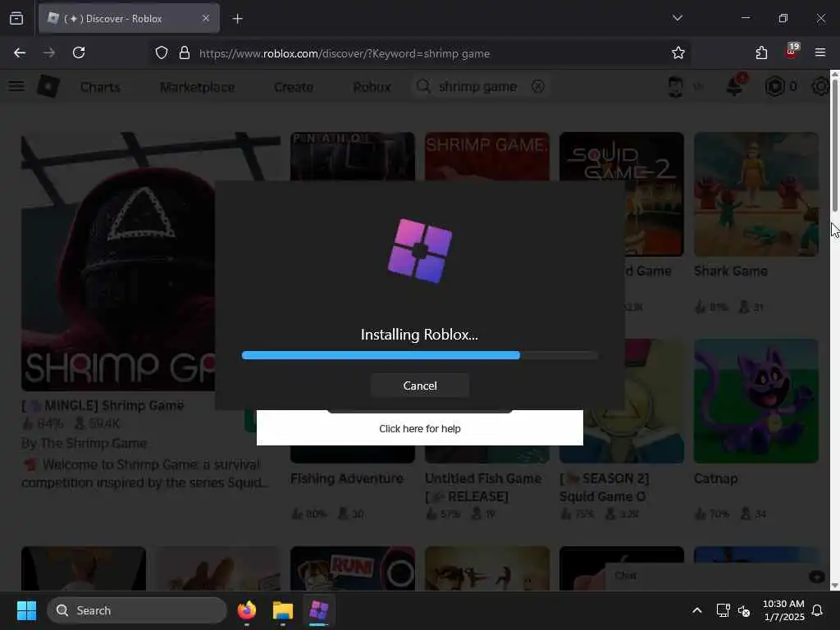Open Untitled Fish Game [RELEASE] title

tap(483, 487)
